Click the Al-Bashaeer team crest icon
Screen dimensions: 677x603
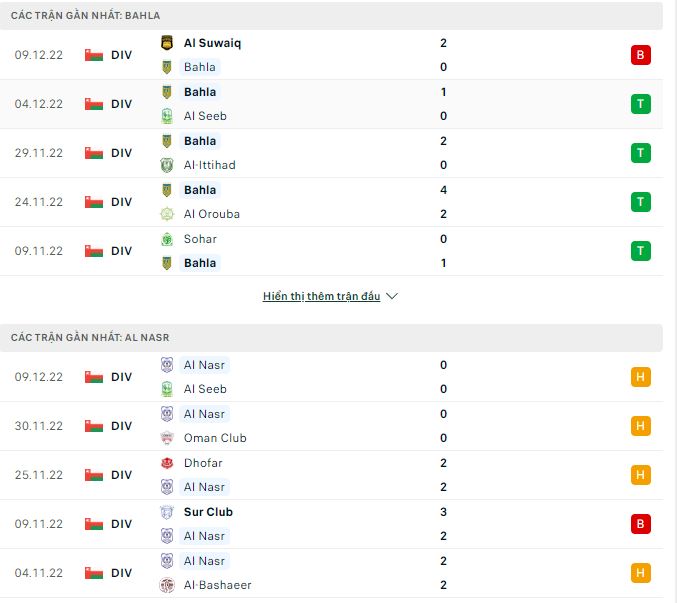point(167,585)
